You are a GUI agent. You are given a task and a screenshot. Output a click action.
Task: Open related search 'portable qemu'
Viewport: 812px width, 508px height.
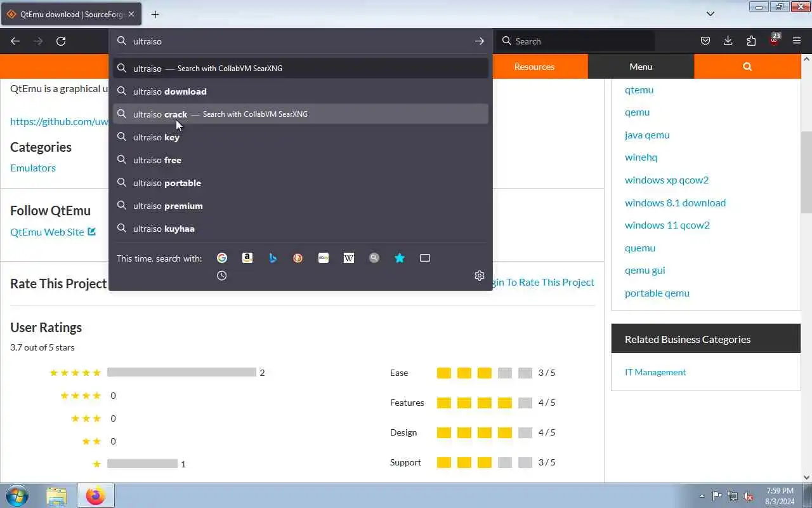click(657, 293)
